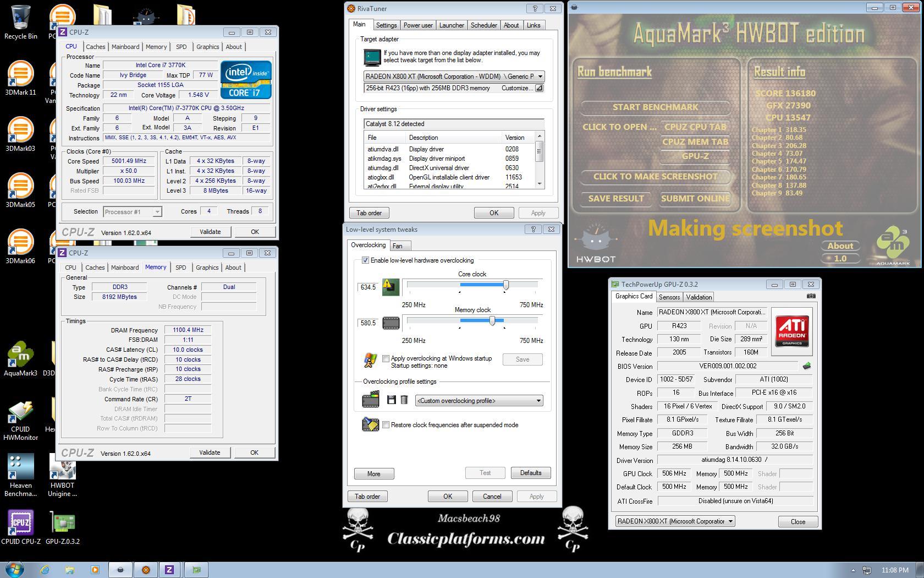Screen dimensions: 924x578
Task: Click Windows Start orb
Action: [x=14, y=570]
